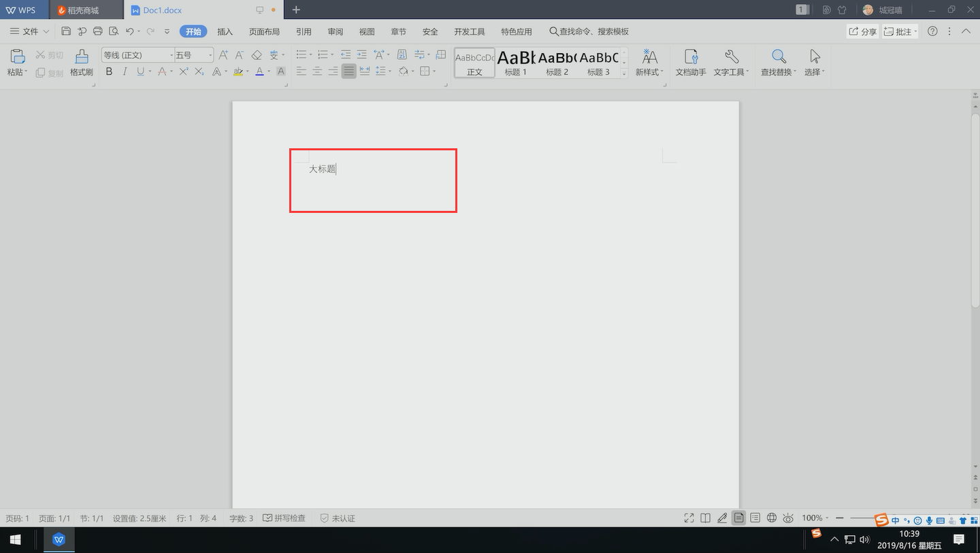Toggle eye protection mode icon in status bar
This screenshot has width=980, height=553.
(788, 518)
